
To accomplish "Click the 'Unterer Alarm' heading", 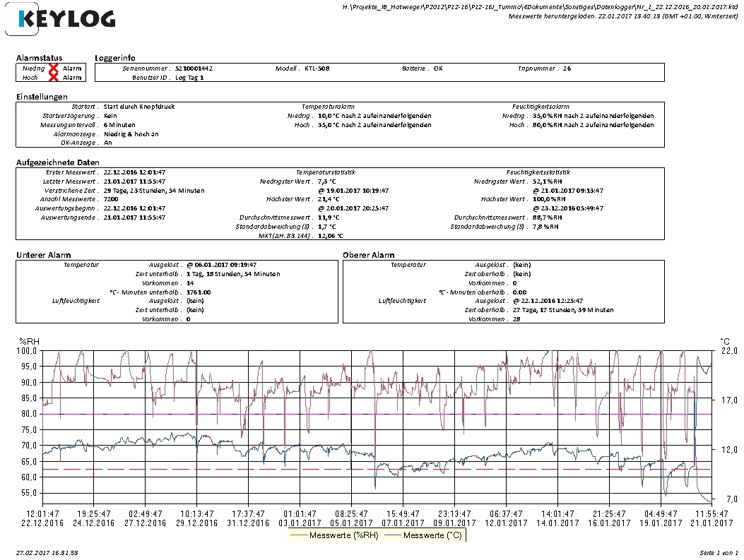I will click(x=43, y=255).
